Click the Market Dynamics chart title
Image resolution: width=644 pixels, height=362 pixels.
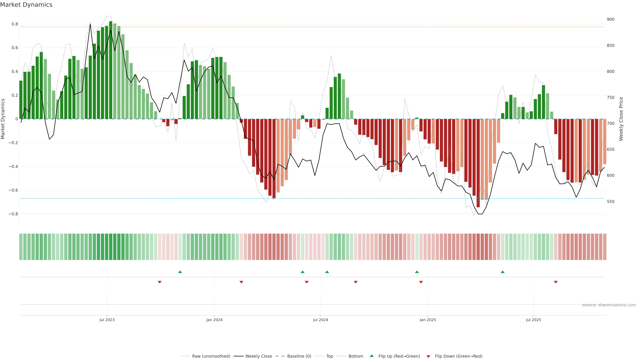(26, 5)
